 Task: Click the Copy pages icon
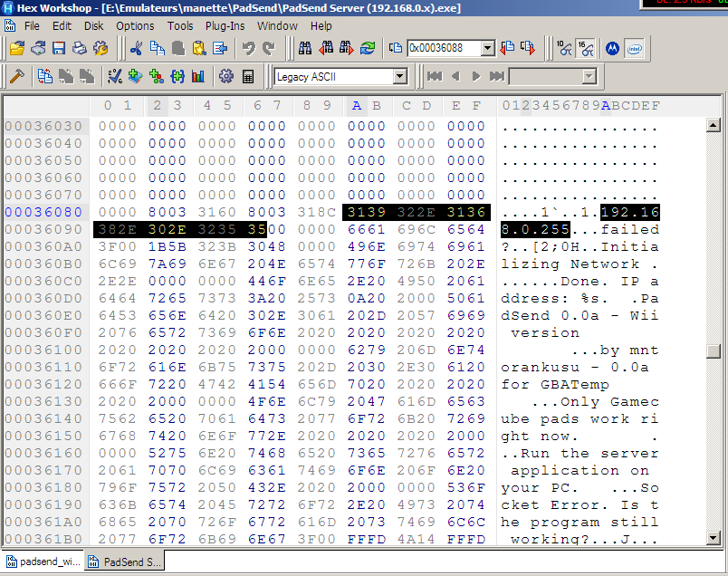click(x=158, y=48)
